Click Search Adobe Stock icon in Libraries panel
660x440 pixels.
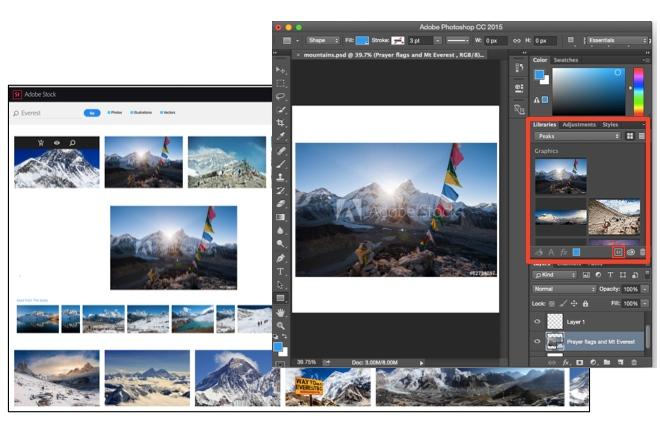(x=618, y=252)
